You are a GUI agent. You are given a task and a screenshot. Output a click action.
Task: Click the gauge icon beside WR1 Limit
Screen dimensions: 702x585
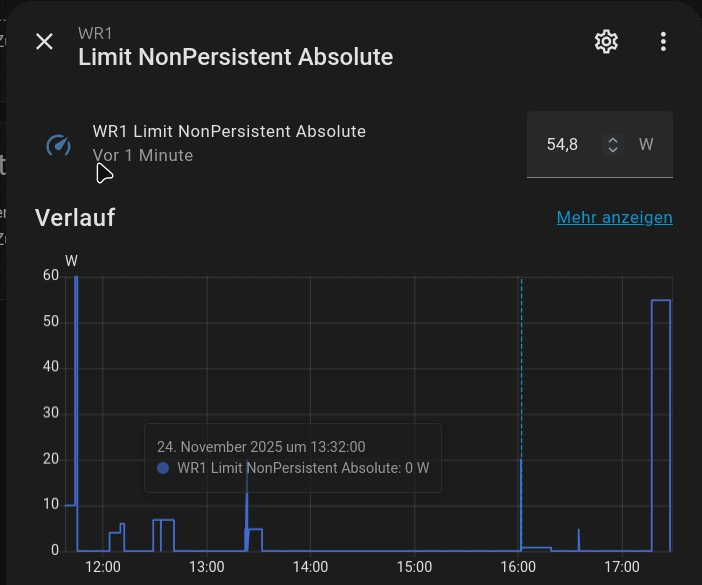pyautogui.click(x=59, y=145)
